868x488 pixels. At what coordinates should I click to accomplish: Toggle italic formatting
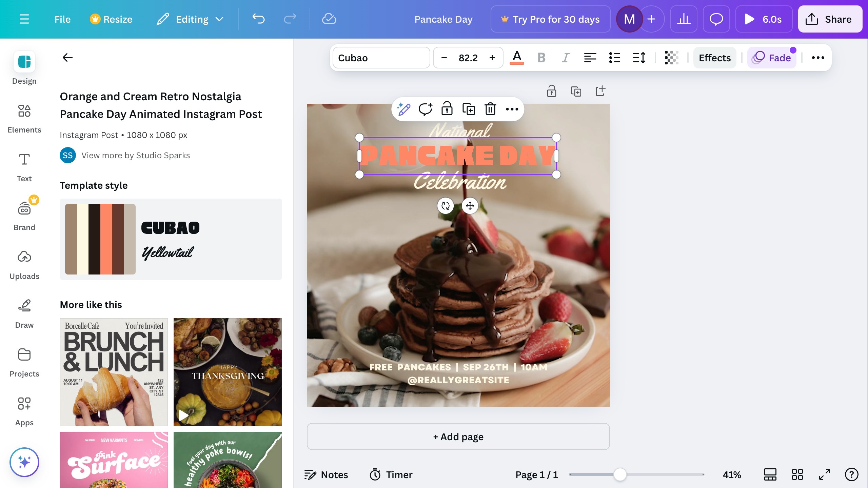pyautogui.click(x=566, y=58)
